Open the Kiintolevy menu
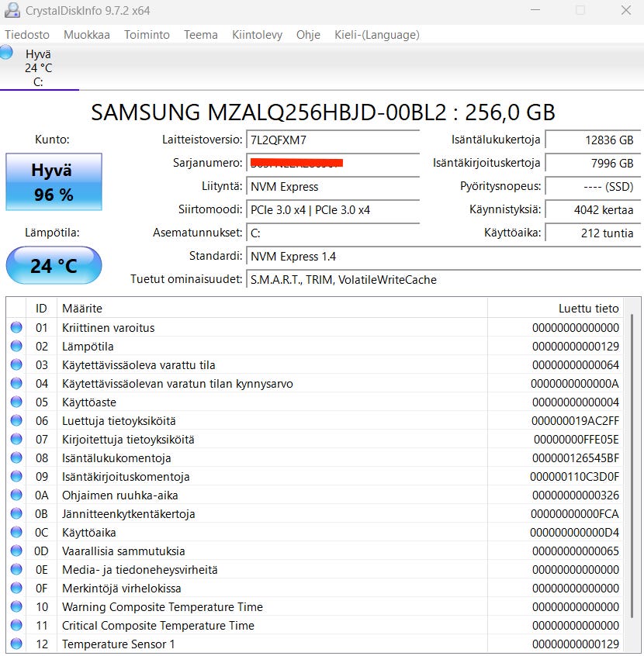The height and width of the screenshot is (656, 644). pyautogui.click(x=257, y=35)
